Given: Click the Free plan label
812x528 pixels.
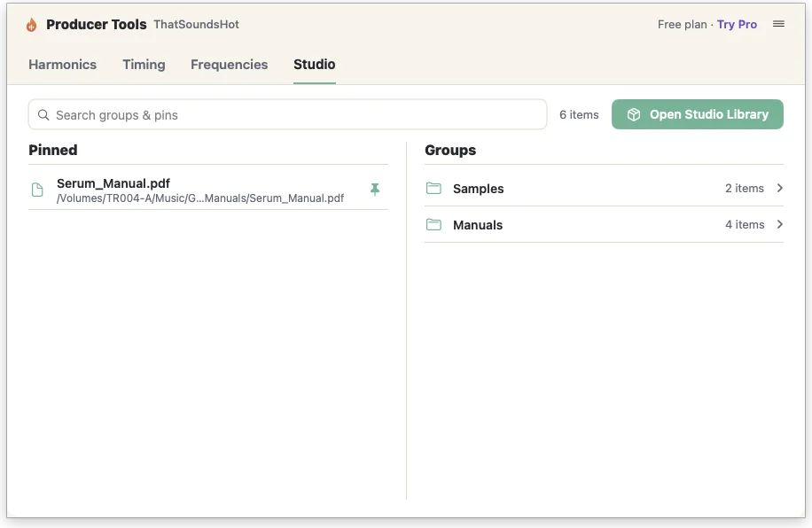Looking at the screenshot, I should click(682, 24).
